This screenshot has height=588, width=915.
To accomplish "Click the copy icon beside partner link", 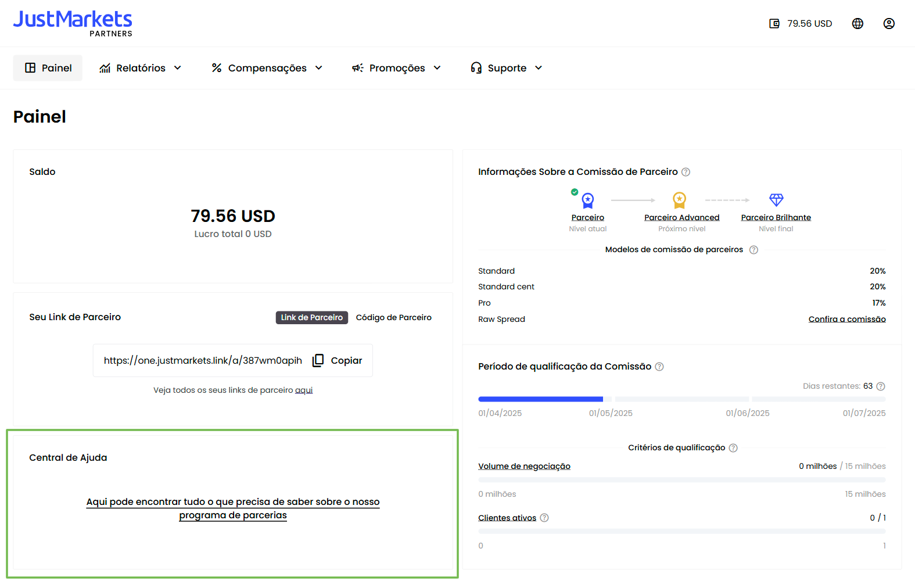I will click(x=318, y=360).
